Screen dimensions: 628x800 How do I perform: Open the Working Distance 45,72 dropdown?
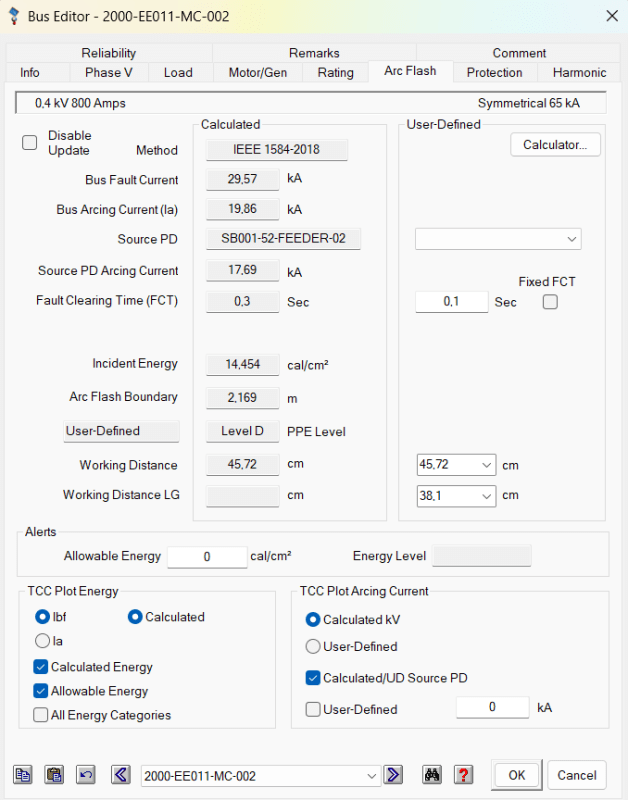tap(456, 465)
